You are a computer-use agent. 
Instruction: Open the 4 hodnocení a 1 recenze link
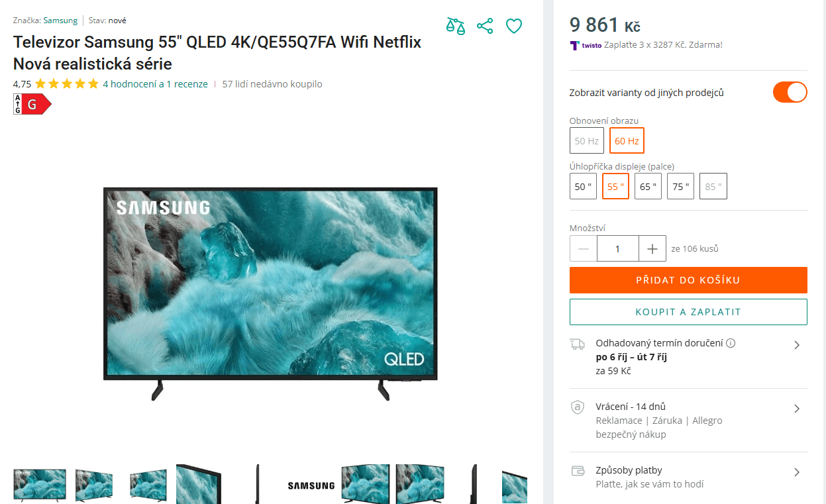click(155, 84)
